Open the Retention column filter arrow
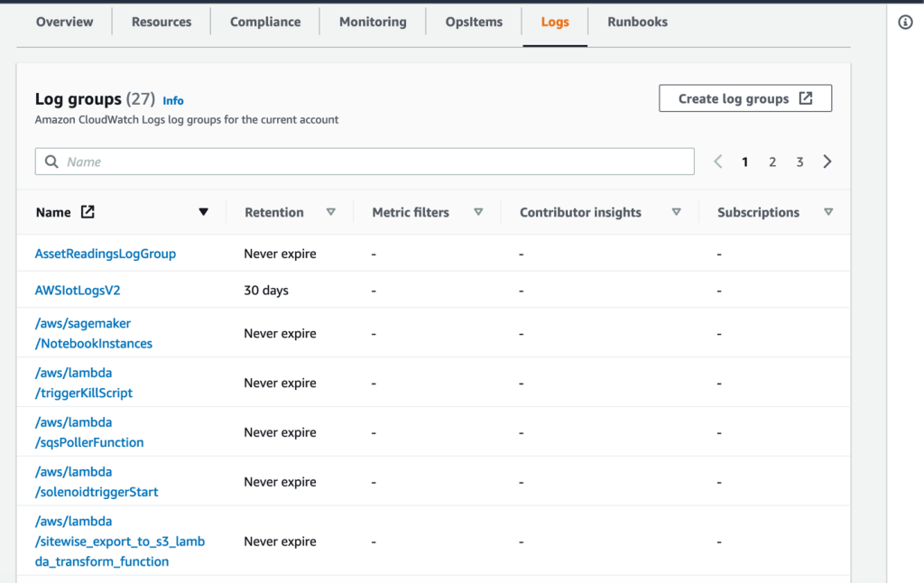This screenshot has width=924, height=583. click(331, 211)
